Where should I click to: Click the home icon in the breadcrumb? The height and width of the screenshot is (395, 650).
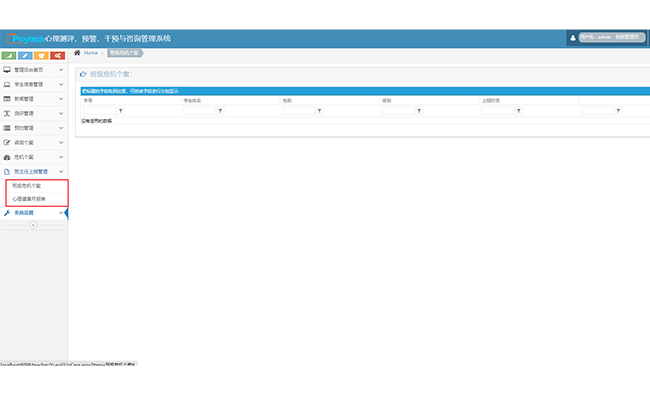[77, 53]
